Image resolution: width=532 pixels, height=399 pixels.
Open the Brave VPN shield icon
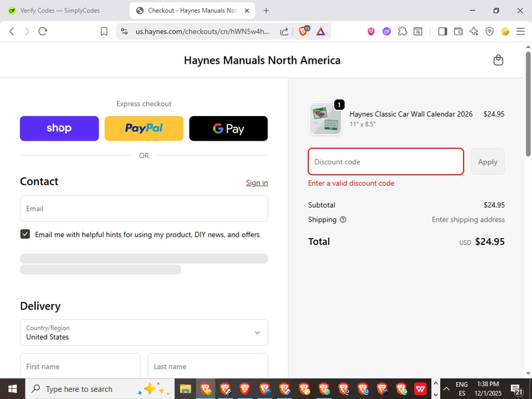[x=489, y=32]
